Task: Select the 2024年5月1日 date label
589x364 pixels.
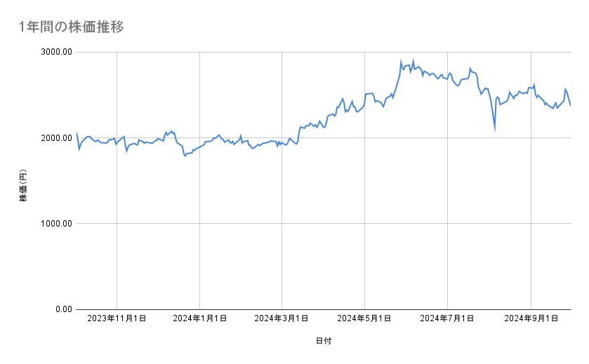Action: click(x=364, y=318)
